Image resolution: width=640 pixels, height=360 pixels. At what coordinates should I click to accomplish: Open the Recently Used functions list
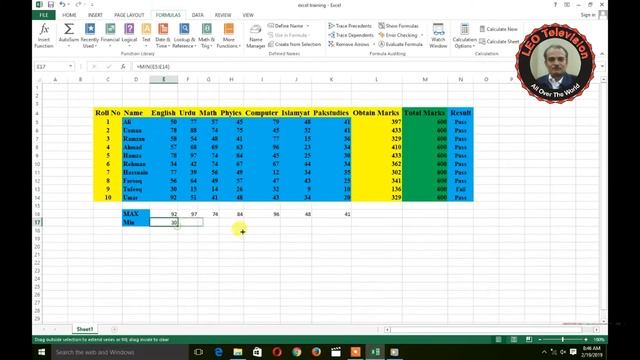89,36
